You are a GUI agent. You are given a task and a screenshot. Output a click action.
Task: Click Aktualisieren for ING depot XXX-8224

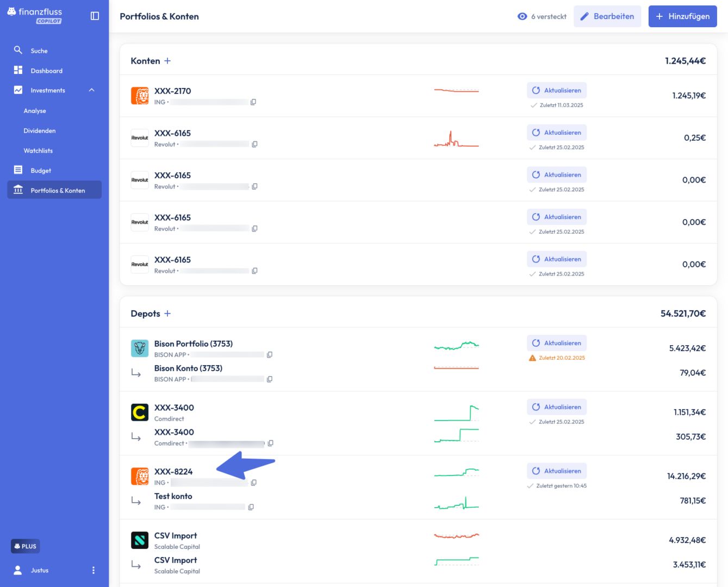pos(557,471)
